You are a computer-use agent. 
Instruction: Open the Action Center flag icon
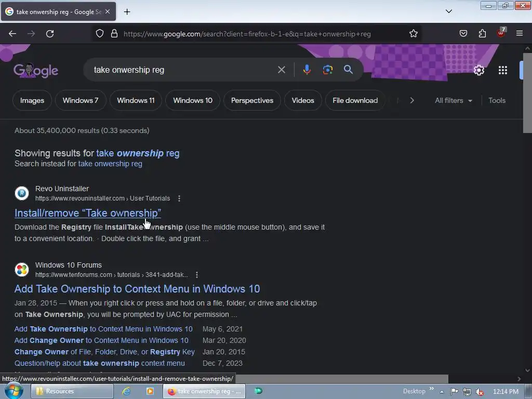tap(454, 392)
